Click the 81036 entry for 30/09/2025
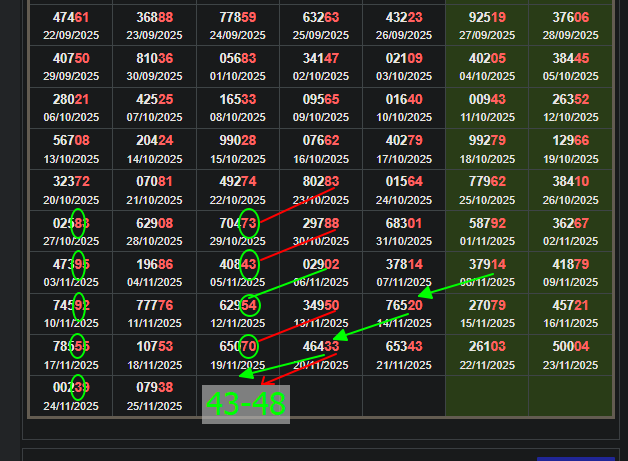Viewport: 628px width, 461px height. [154, 66]
